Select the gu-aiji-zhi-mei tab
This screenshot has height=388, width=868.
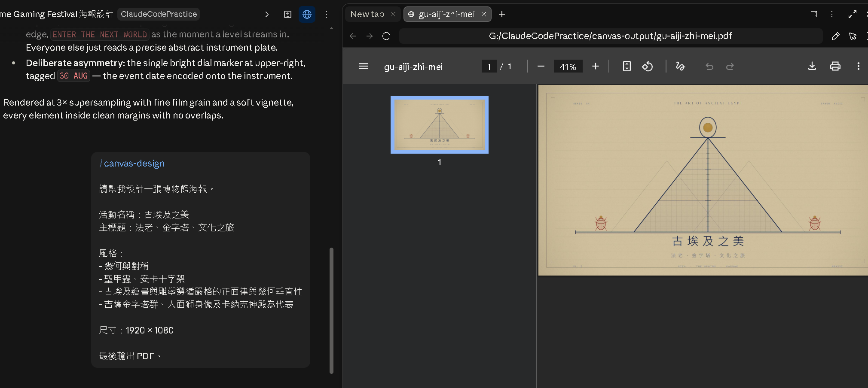pyautogui.click(x=447, y=14)
